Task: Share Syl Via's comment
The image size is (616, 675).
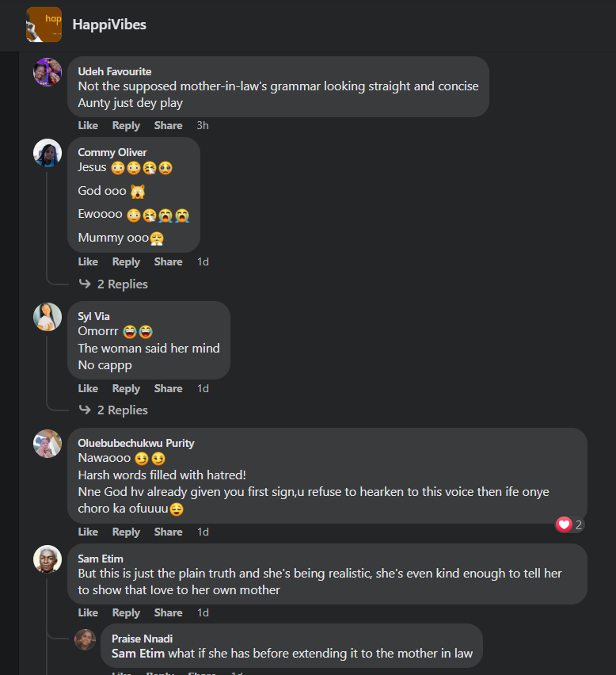Action: pyautogui.click(x=168, y=388)
